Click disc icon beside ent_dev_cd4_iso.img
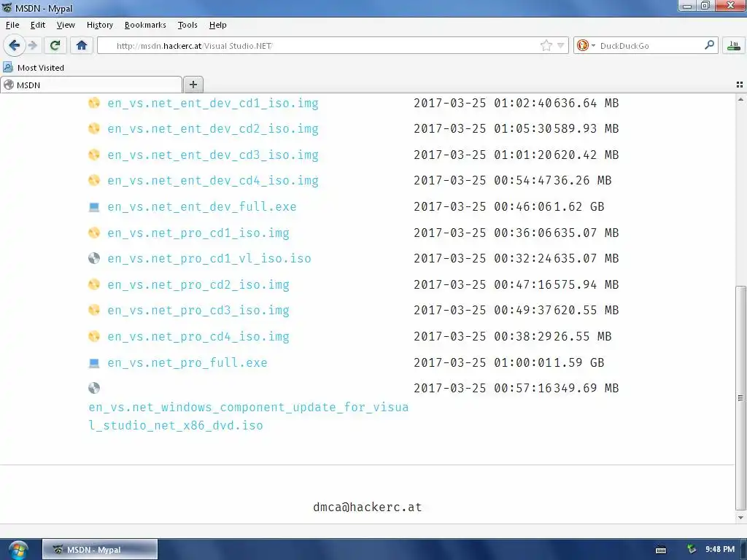Viewport: 747px width, 560px height. tap(94, 180)
